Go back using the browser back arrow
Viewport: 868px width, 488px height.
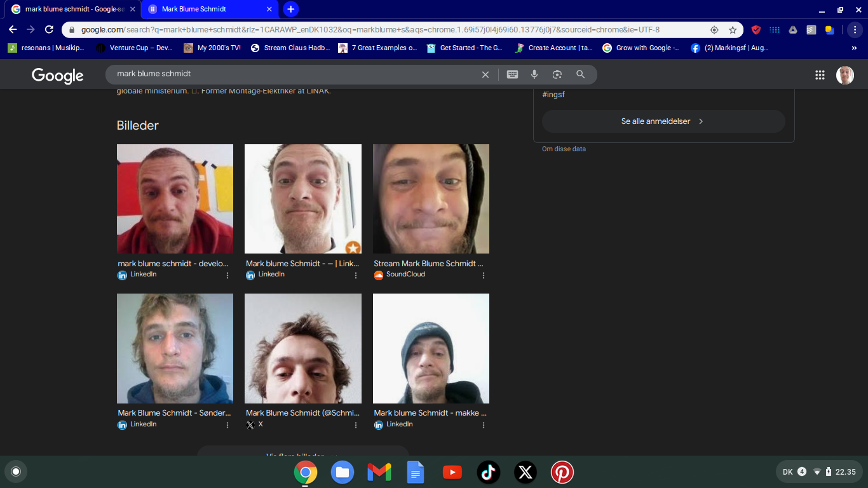(x=13, y=30)
